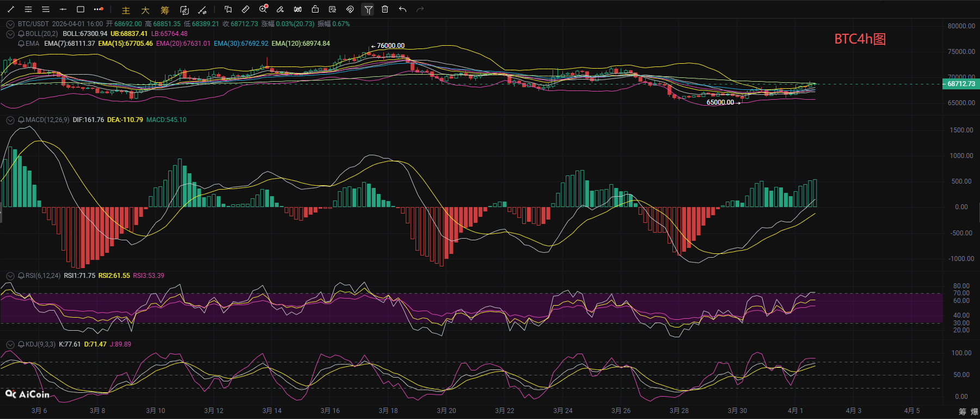Select the trend line drawing tool
The image size is (980, 419).
coord(11,9)
